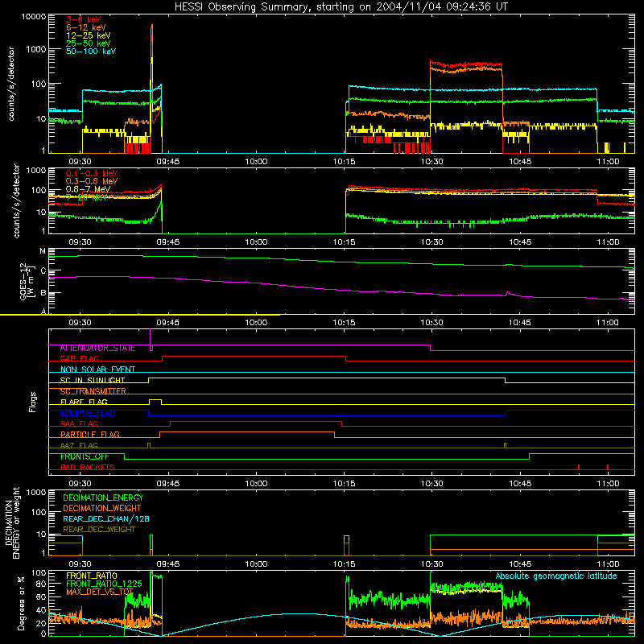Click the GOES-12 axis label
644x644 pixels.
(x=27, y=281)
